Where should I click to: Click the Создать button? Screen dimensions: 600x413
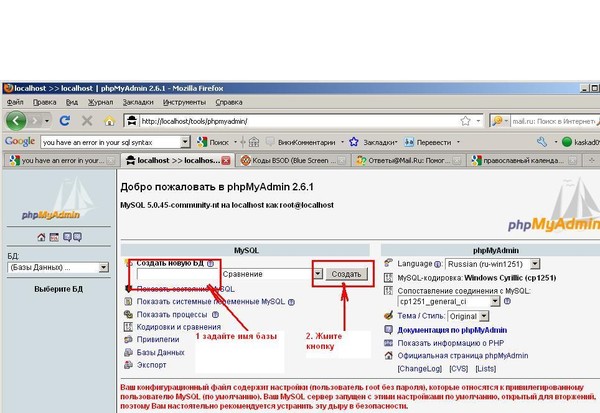point(346,274)
